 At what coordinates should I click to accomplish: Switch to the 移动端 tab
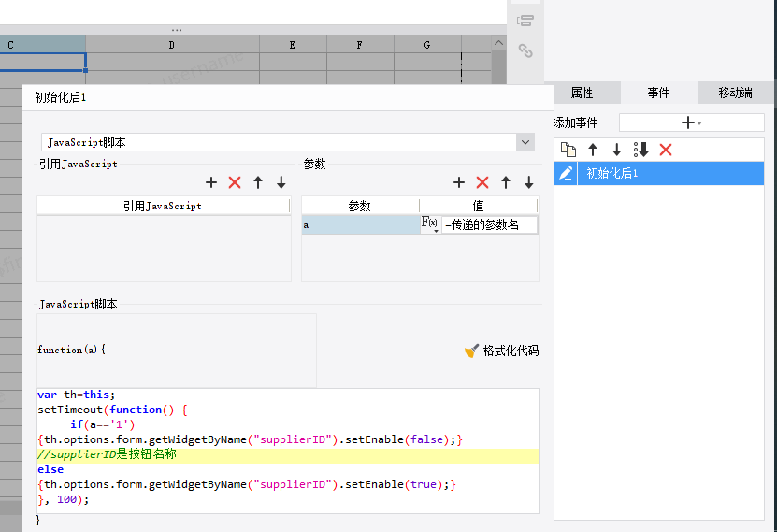tap(736, 93)
